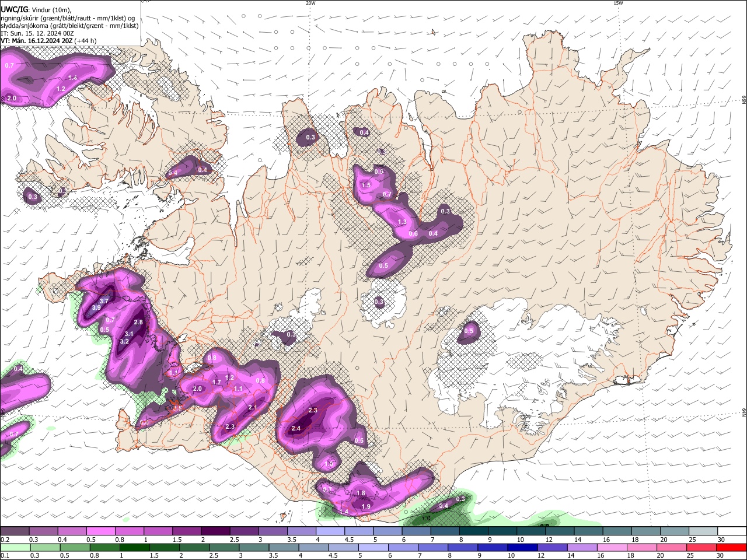The height and width of the screenshot is (560, 747).
Task: Pick the bright pink upper swatch labeled 0.5
Action: click(100, 531)
